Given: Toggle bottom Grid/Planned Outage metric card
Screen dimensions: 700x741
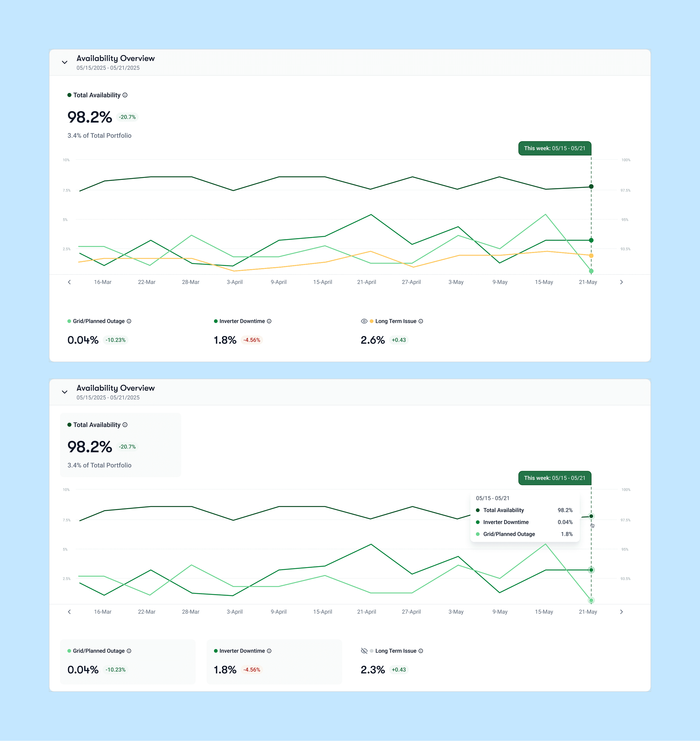Looking at the screenshot, I should click(128, 662).
